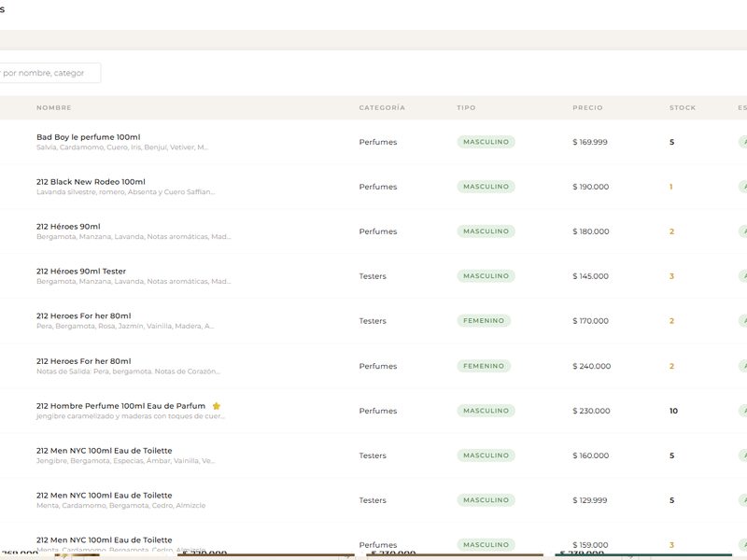Click the description 'Notas de Salida: Pera, bergamota...'
This screenshot has height=560, width=747.
pyautogui.click(x=128, y=371)
